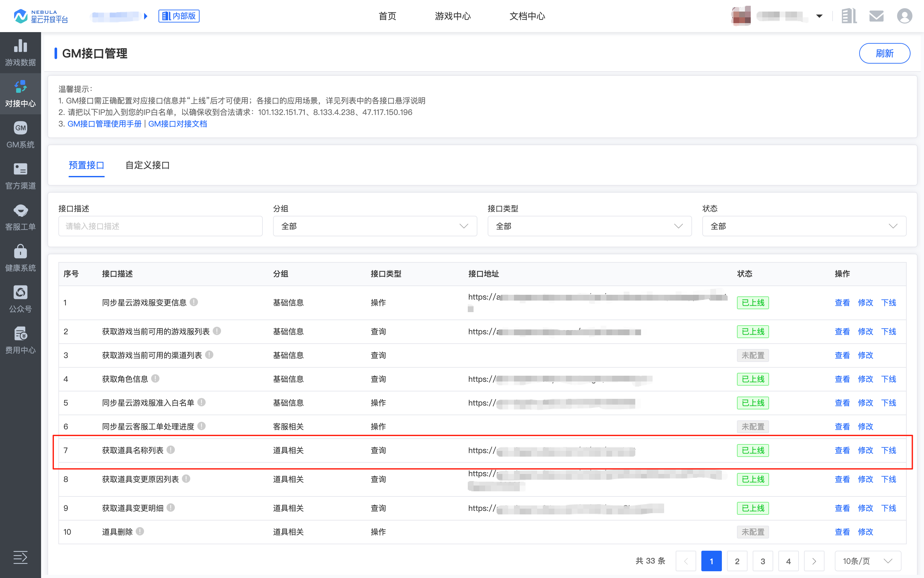Click 修改 for 获取游戏当前可用的游戏服列表 row
924x578 pixels.
(865, 331)
